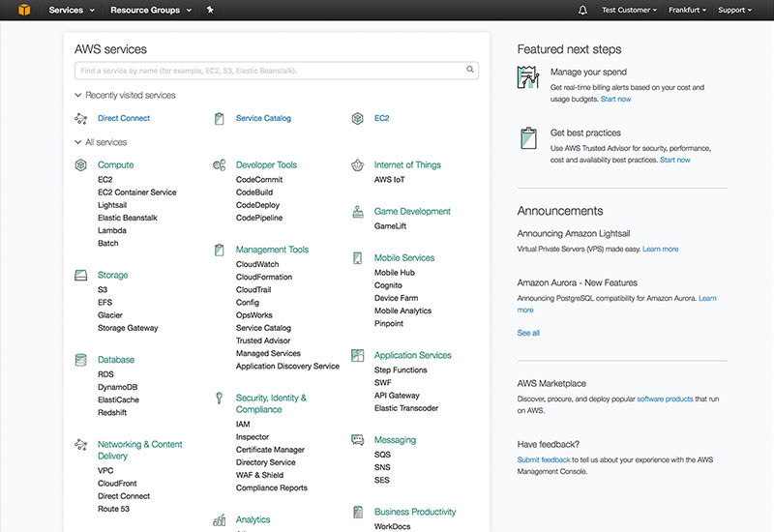Click the Management Tools icon
The image size is (774, 532).
(x=220, y=250)
